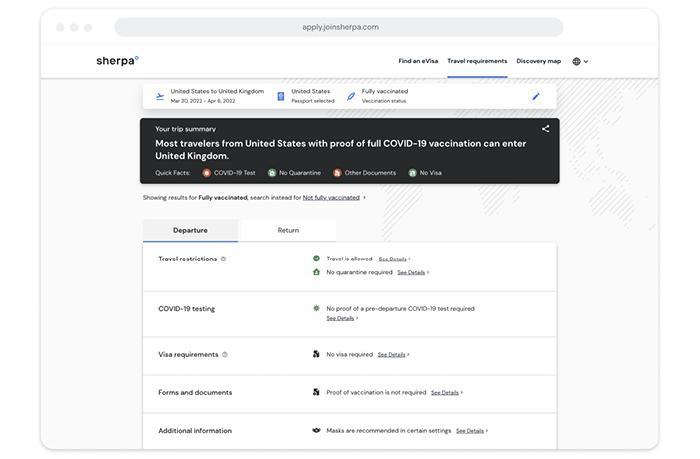700x459 pixels.
Task: Click the No Quarantine quick fact icon
Action: pos(272,173)
